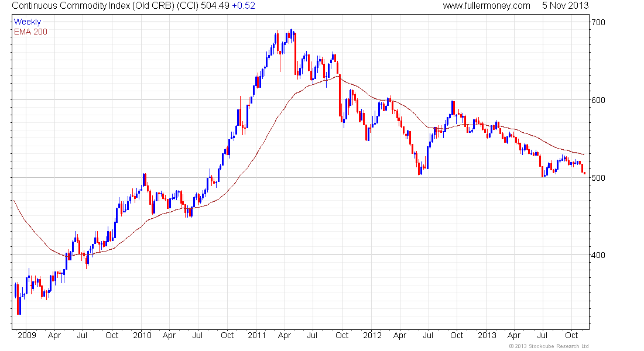Click the 2012 x-axis label
The width and height of the screenshot is (644, 351).
point(372,335)
